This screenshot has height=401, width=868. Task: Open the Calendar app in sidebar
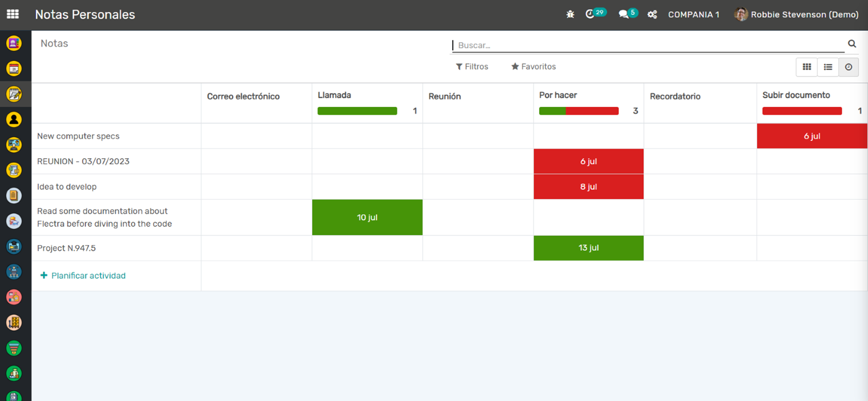tap(14, 69)
